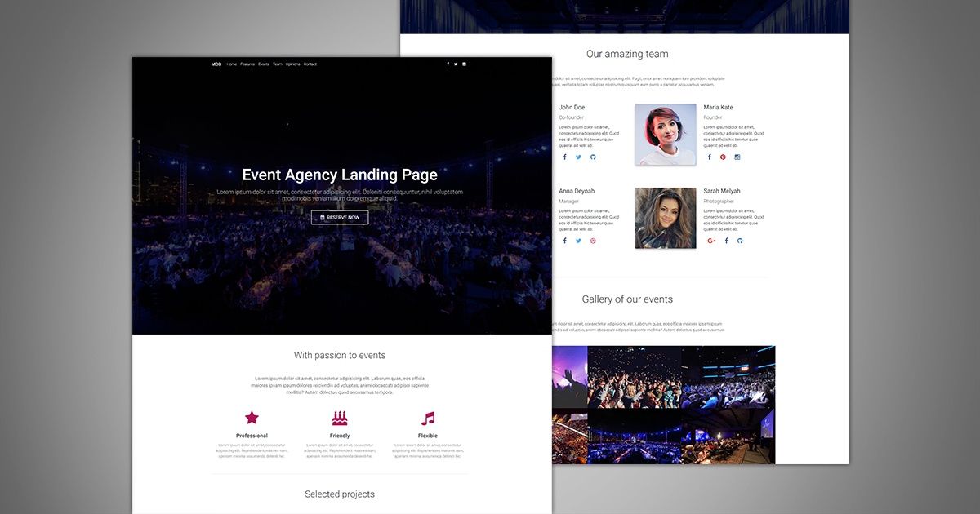Select Events in the top navigation
980x514 pixels.
pos(264,64)
